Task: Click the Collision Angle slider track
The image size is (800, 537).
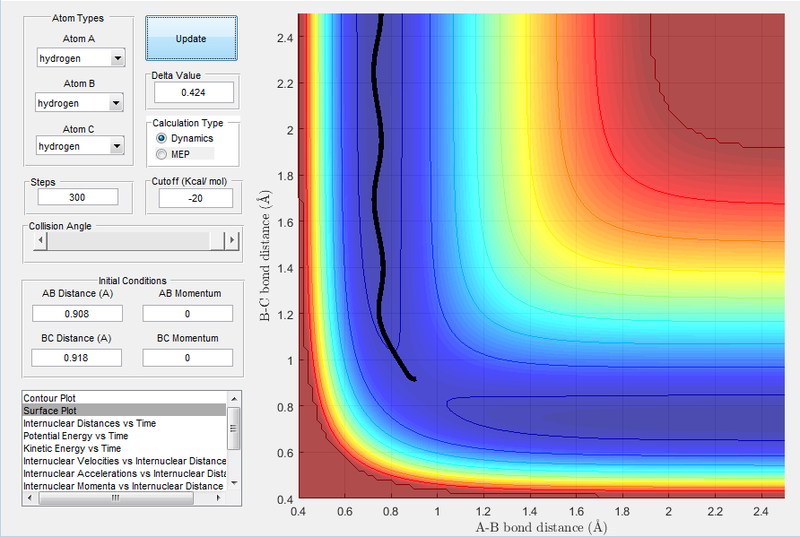Action: click(x=128, y=240)
